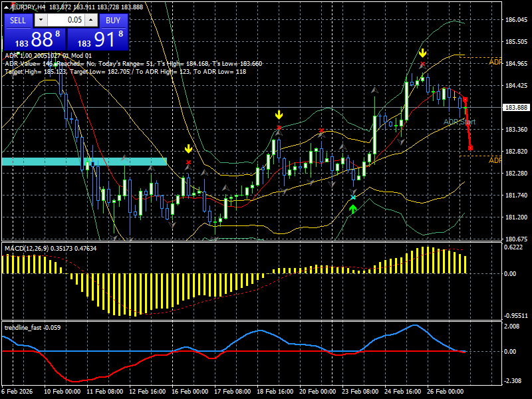Click the upper red square of the projection line

point(465,99)
